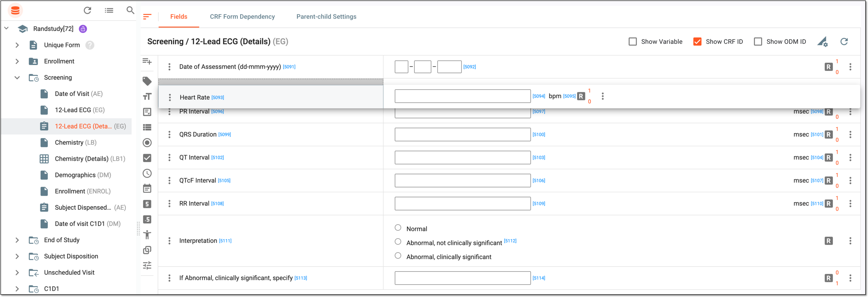Open Date of visit C1D1 (DM) form
This screenshot has width=868, height=297.
pyautogui.click(x=87, y=224)
